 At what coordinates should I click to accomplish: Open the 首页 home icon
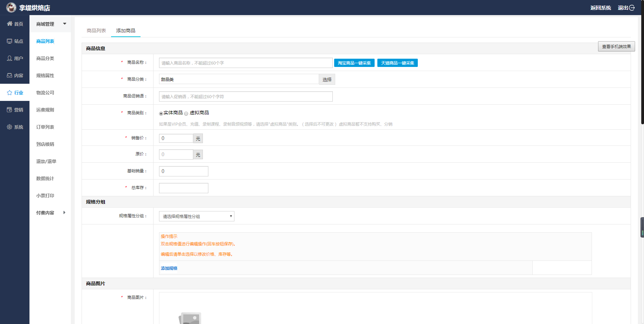(x=10, y=24)
